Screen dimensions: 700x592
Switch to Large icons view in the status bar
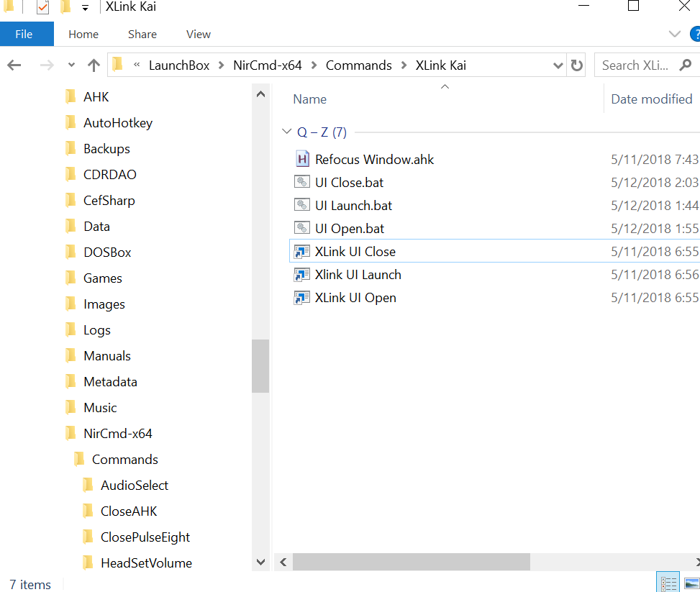coord(691,583)
